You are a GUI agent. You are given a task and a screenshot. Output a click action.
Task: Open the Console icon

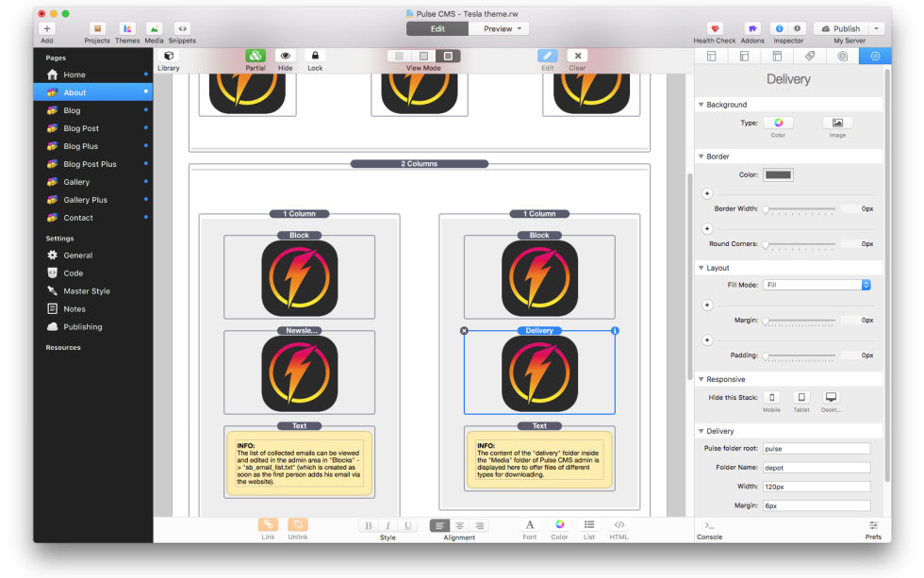click(709, 525)
